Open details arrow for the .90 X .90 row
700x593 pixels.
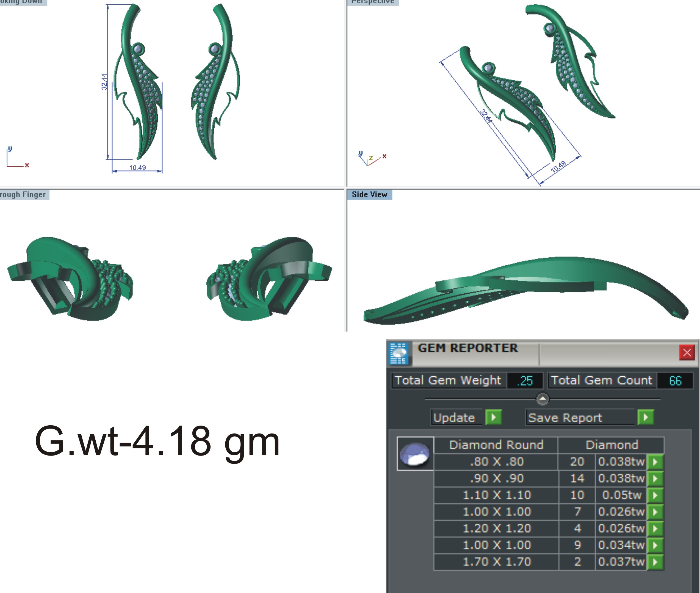[656, 478]
